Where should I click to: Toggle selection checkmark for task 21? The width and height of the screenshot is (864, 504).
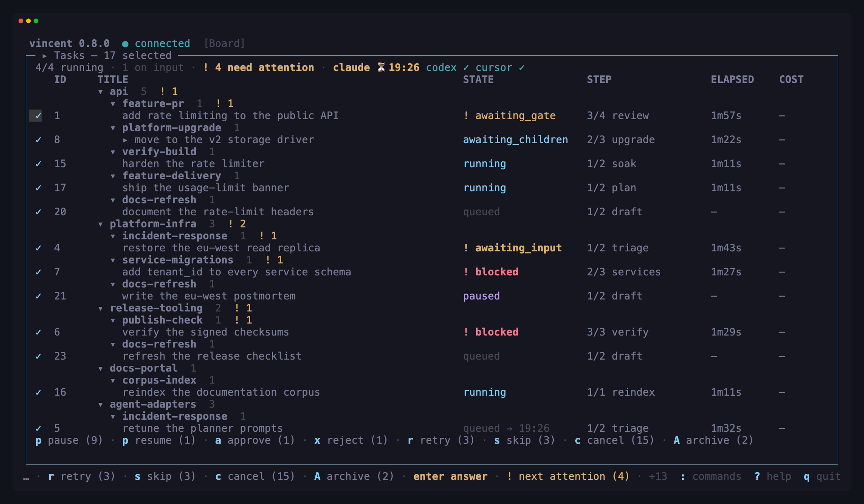[39, 296]
